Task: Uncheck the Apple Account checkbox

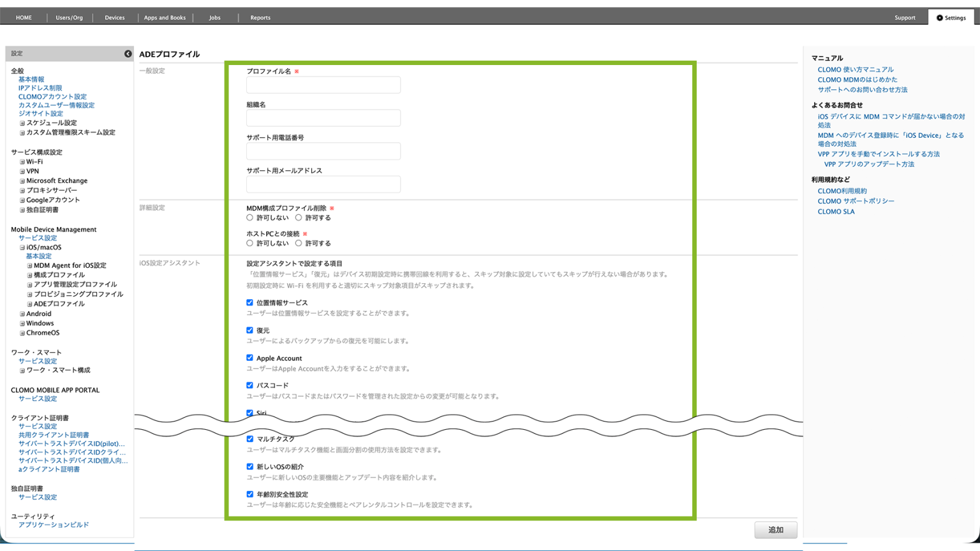Action: pos(249,357)
